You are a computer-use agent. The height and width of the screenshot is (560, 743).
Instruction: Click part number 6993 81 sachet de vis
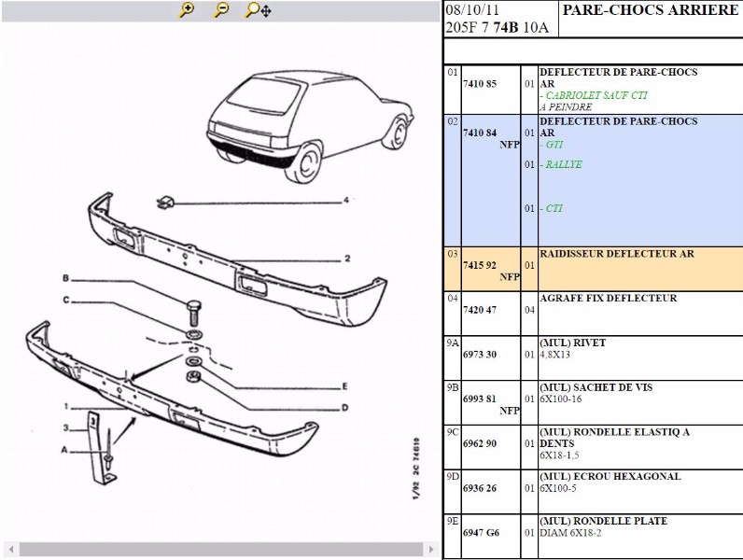(480, 399)
